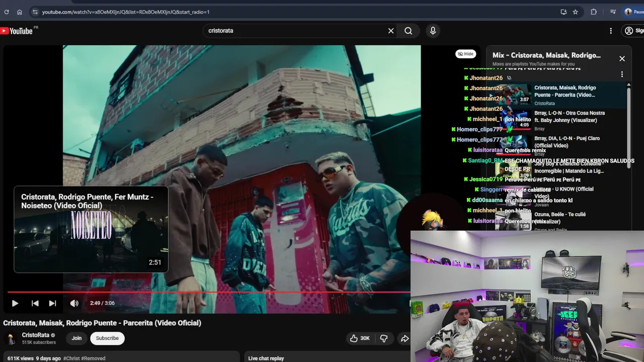Submit search with magnifier icon
This screenshot has height=362, width=644.
click(x=408, y=31)
